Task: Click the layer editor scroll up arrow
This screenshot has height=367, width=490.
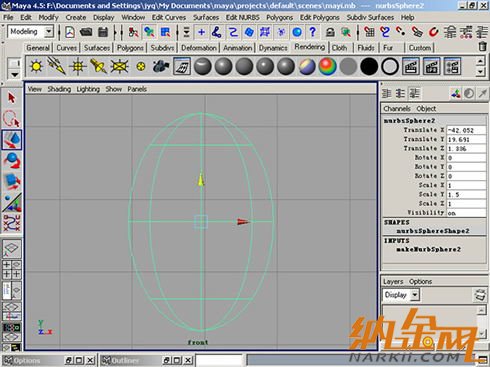Action: click(481, 310)
